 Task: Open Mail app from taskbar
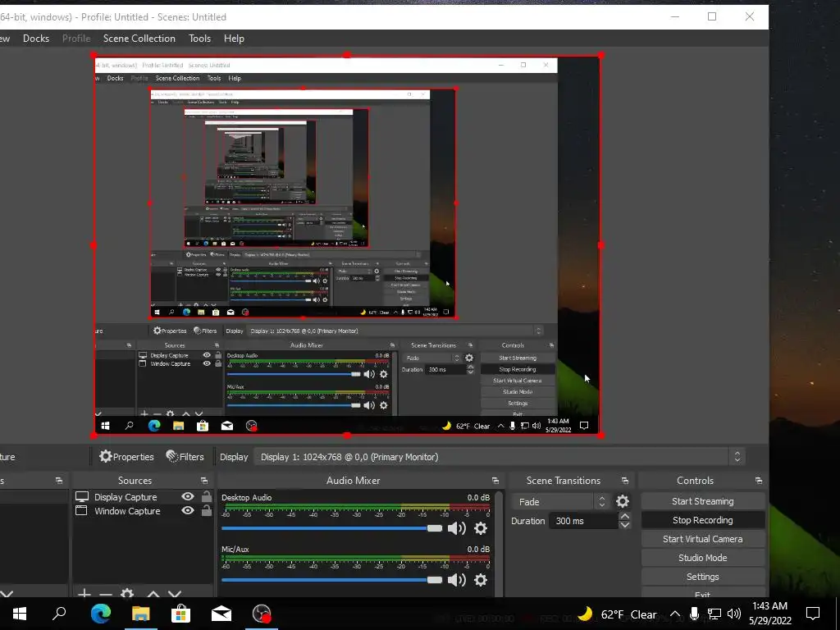(221, 614)
